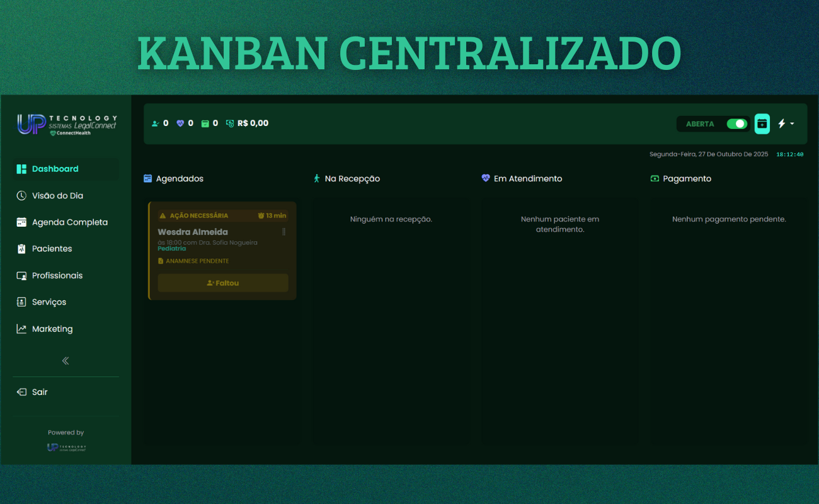Click the Marketing chart icon
This screenshot has height=504, width=819.
point(21,329)
